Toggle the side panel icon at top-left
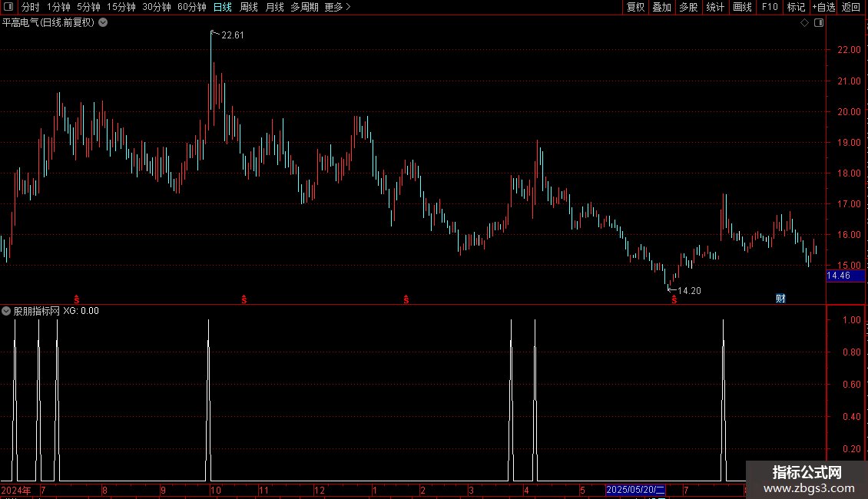868x499 pixels. pos(8,7)
